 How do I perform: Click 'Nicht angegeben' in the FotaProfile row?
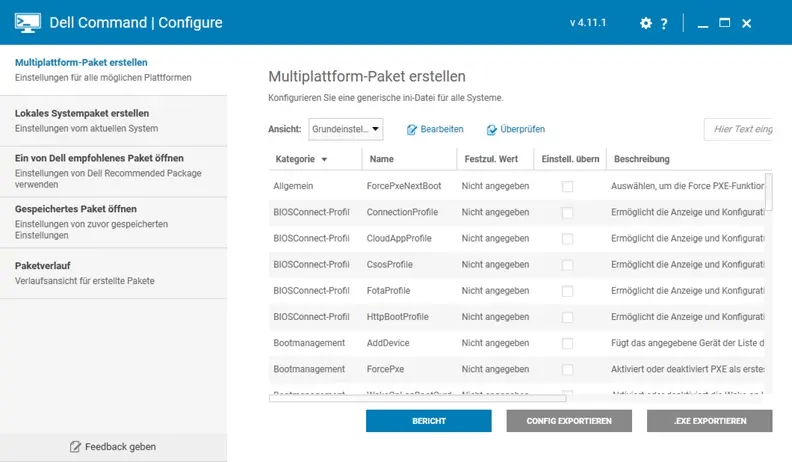click(x=495, y=291)
